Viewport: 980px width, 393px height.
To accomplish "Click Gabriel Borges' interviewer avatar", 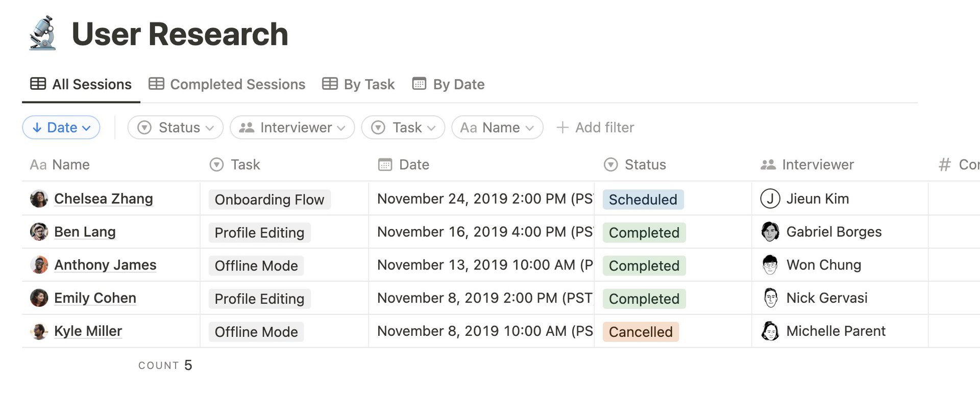I will point(770,232).
